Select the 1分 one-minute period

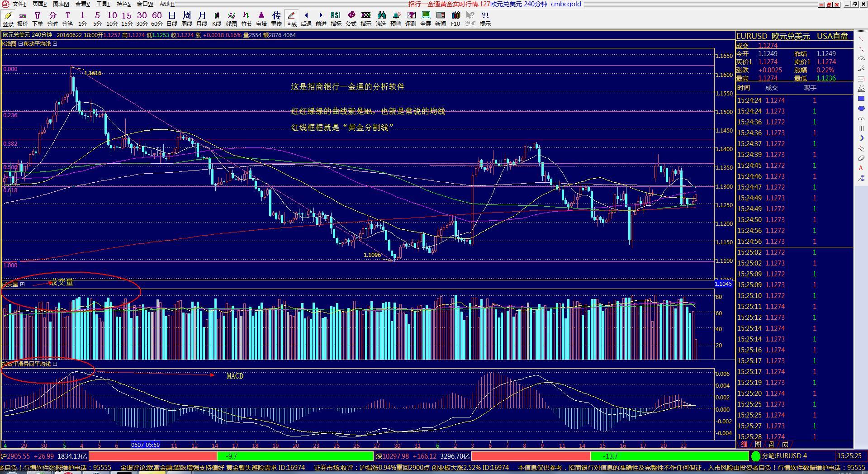82,19
